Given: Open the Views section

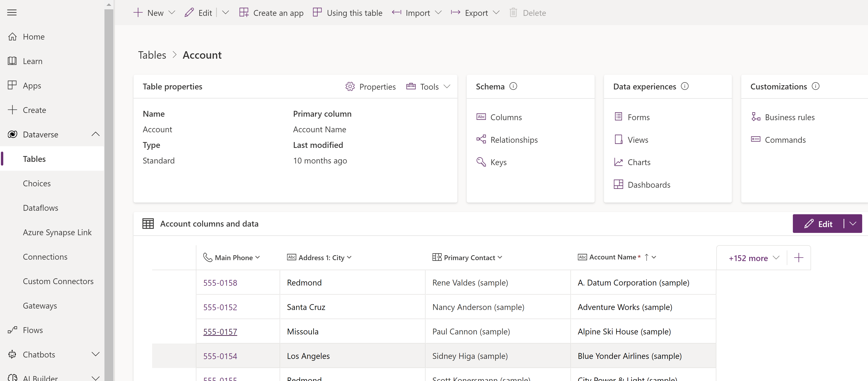Looking at the screenshot, I should coord(638,139).
